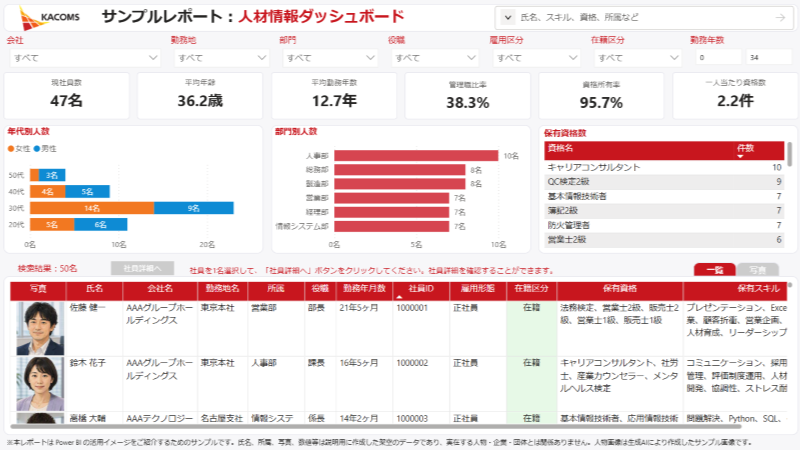Viewport: 800px width, 450px height.
Task: Click the photo of 鈴木 花子
Action: click(x=40, y=384)
